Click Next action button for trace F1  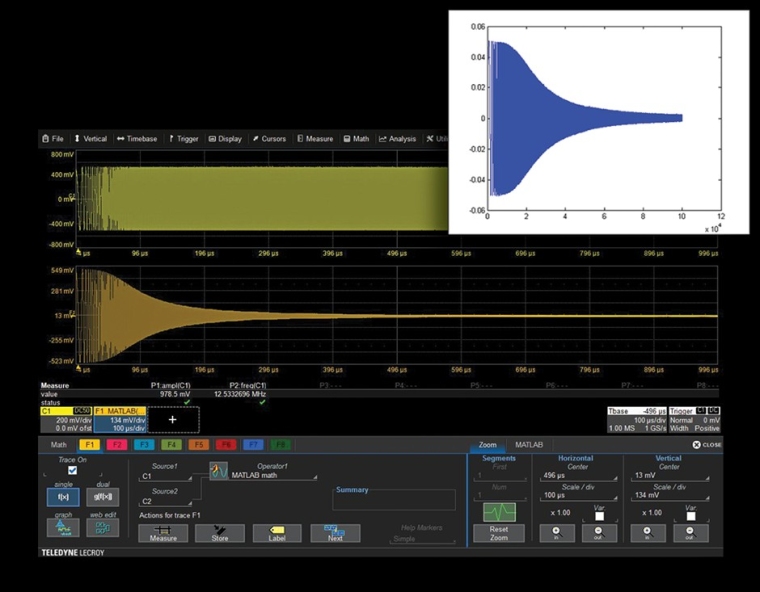(x=335, y=533)
